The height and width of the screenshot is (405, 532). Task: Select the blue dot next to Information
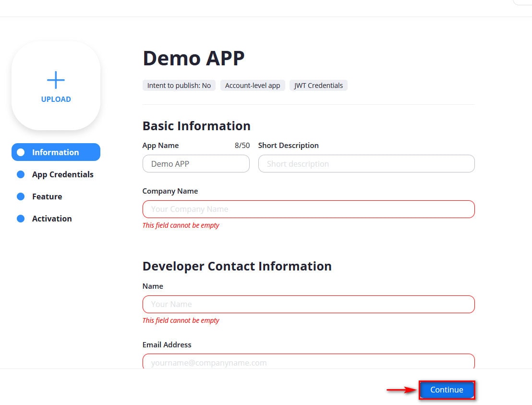click(x=20, y=152)
